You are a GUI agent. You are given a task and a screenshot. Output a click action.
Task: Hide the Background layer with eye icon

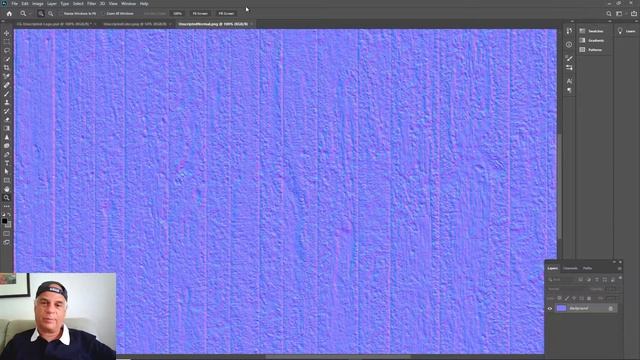coord(550,309)
